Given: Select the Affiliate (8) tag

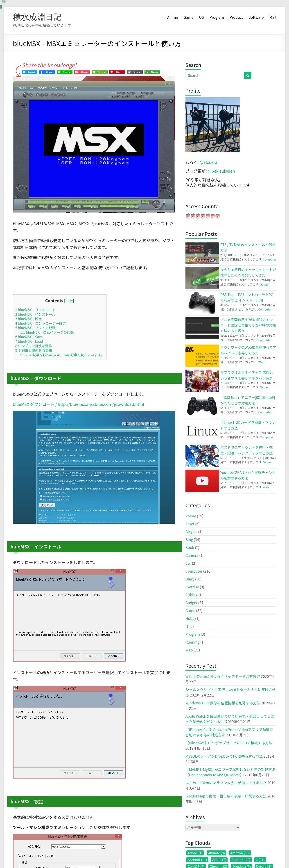Looking at the screenshot, I should [216, 853].
